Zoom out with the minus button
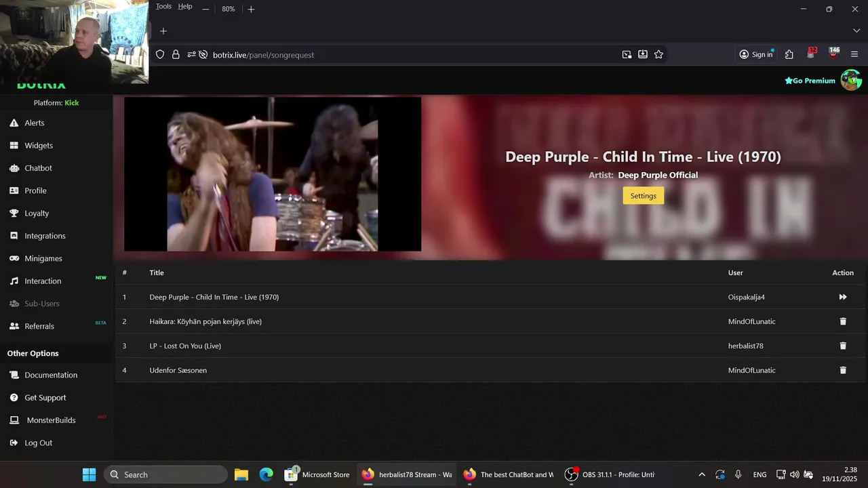 click(205, 9)
